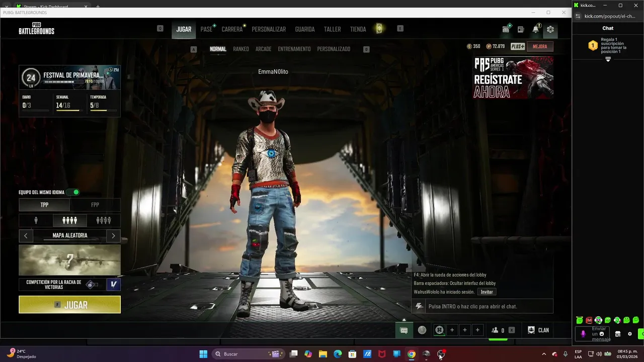Open the CARRERA tab
The width and height of the screenshot is (644, 362).
(232, 29)
